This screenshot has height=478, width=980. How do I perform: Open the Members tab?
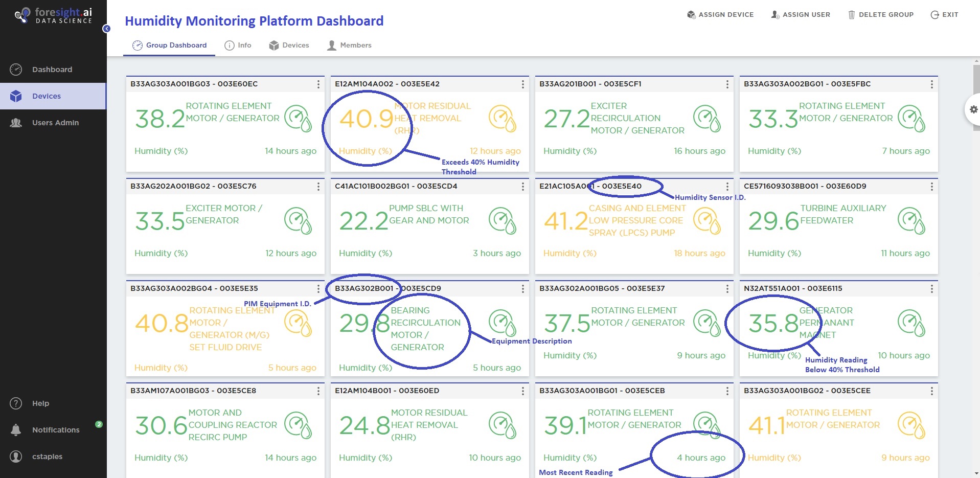[349, 45]
